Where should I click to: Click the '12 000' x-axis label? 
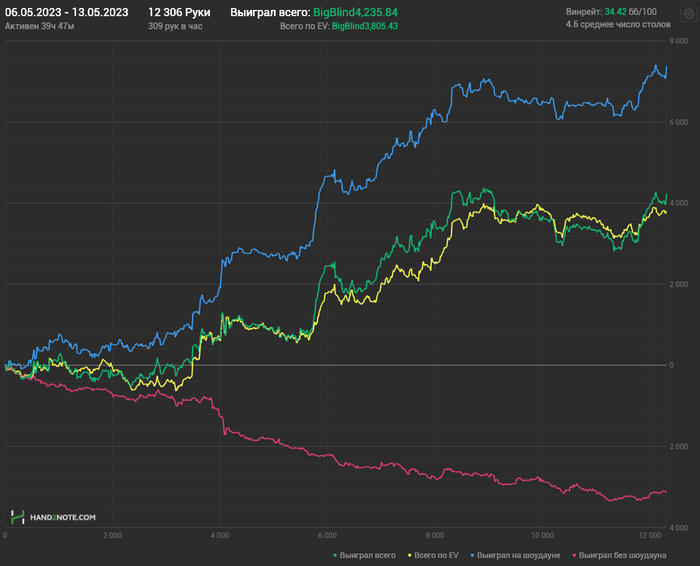tap(650, 536)
